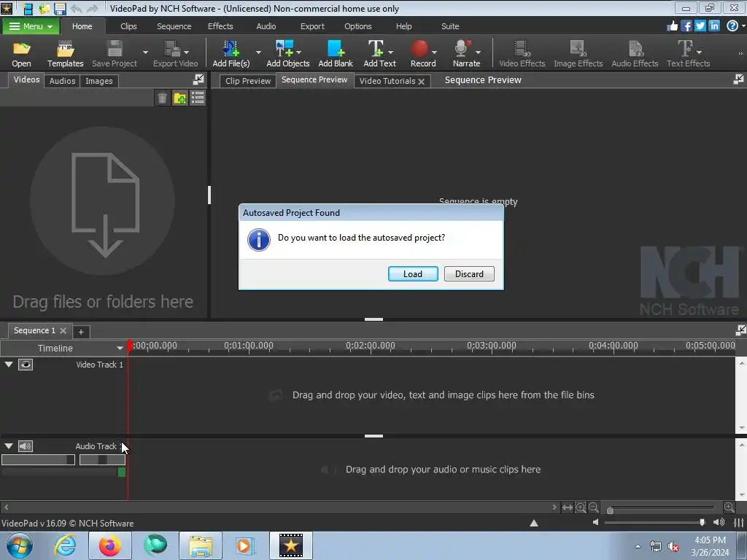The image size is (747, 560).
Task: Click the Narrate microphone icon
Action: pos(462,49)
